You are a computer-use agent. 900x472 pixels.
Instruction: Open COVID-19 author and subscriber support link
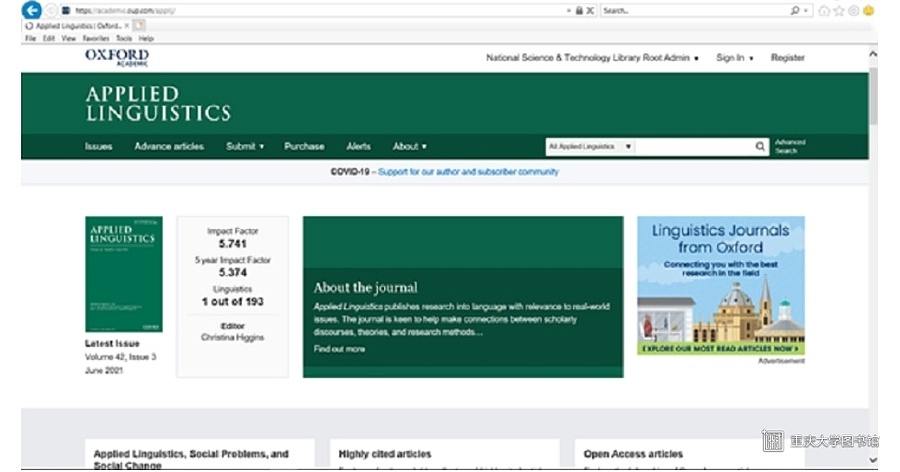click(x=468, y=172)
